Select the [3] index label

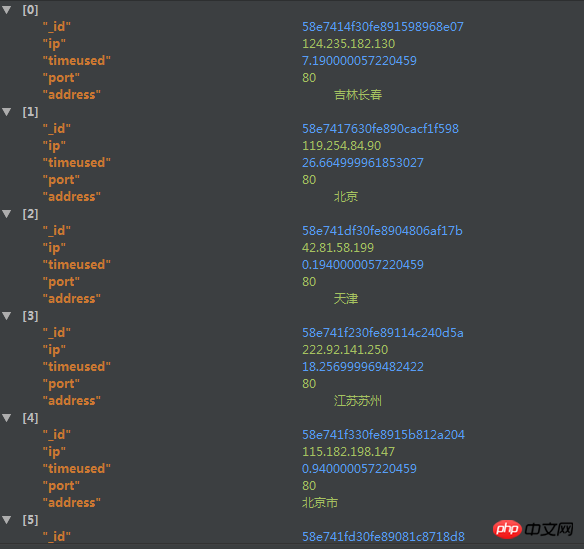tap(30, 316)
